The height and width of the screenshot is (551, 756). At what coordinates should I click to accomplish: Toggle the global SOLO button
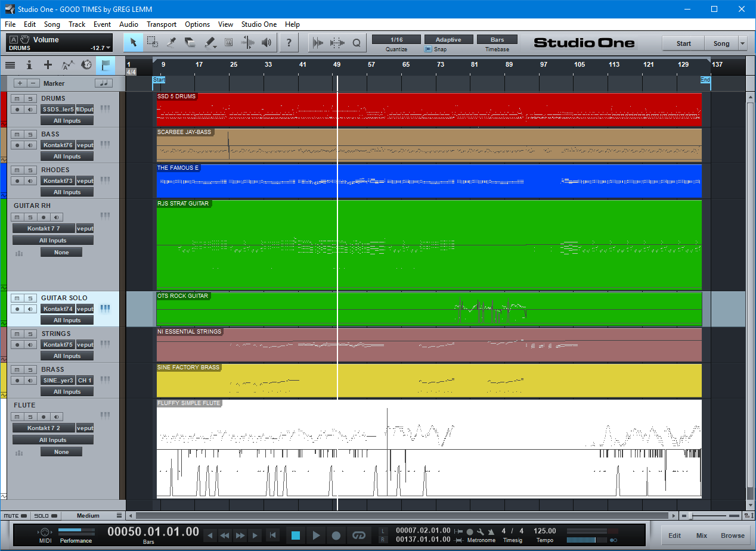coord(45,516)
